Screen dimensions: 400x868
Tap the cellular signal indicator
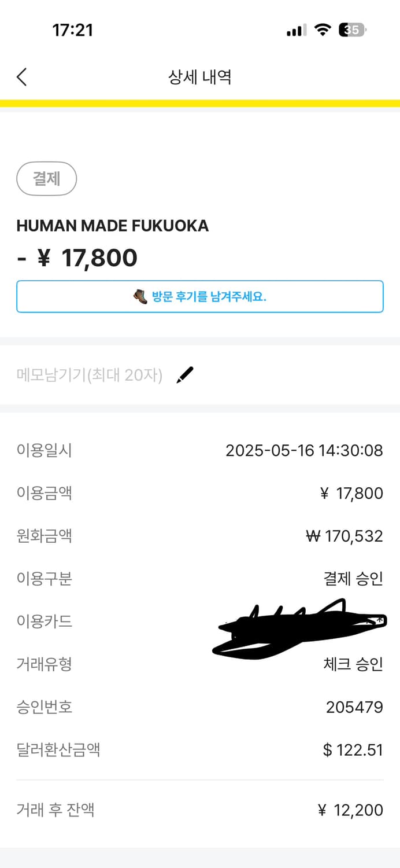pos(295,30)
